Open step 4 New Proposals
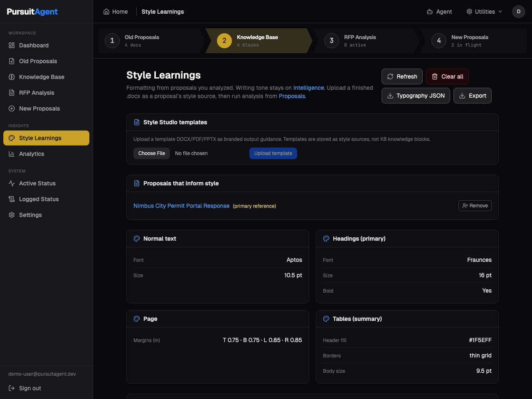The height and width of the screenshot is (399, 532). [x=473, y=41]
